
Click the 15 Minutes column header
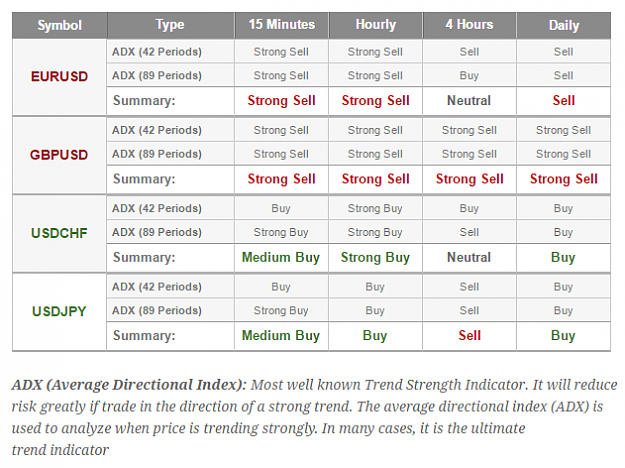coord(282,25)
